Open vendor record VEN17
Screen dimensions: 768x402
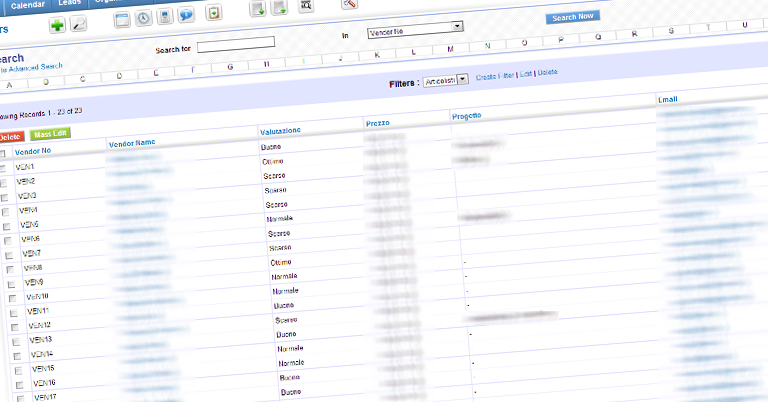click(46, 397)
